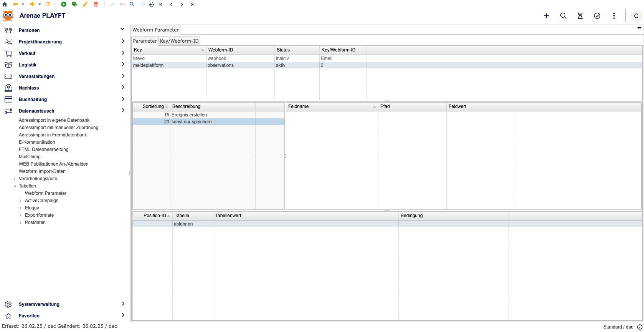This screenshot has height=332, width=644.
Task: Select the brevo row in Key table
Action: pyautogui.click(x=169, y=58)
